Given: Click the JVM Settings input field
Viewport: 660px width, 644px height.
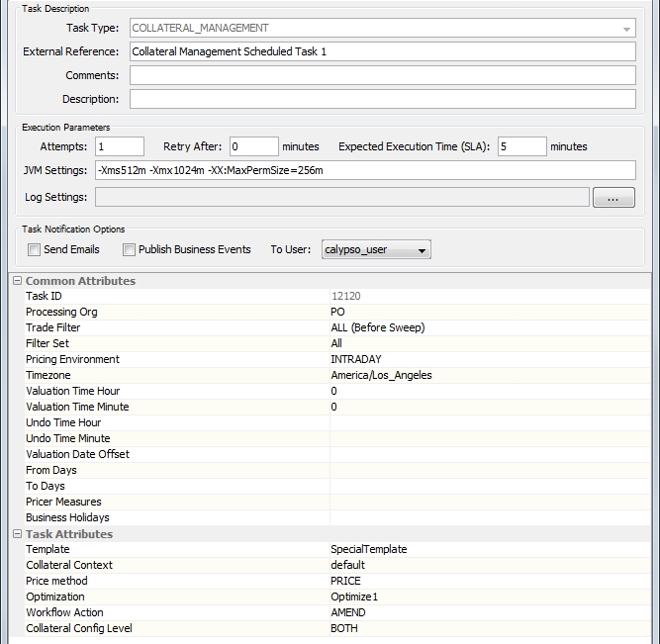Looking at the screenshot, I should coord(365,170).
